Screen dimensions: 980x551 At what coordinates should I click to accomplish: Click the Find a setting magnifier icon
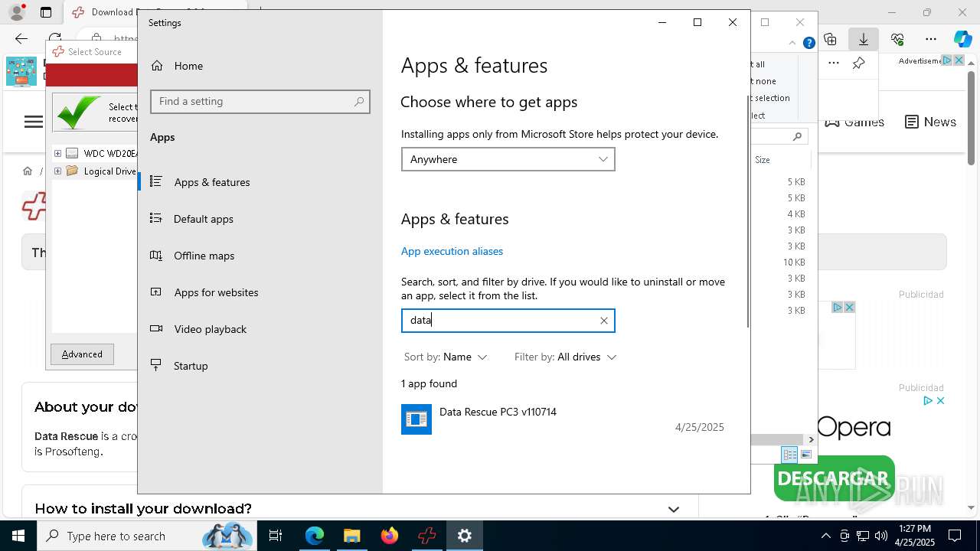359,101
